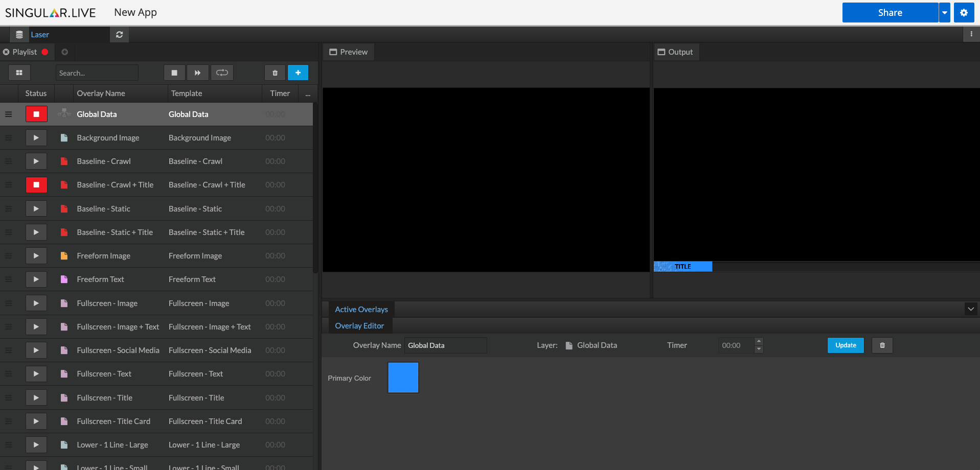Image resolution: width=980 pixels, height=470 pixels.
Task: Play the Freeform Image overlay
Action: pyautogui.click(x=36, y=256)
